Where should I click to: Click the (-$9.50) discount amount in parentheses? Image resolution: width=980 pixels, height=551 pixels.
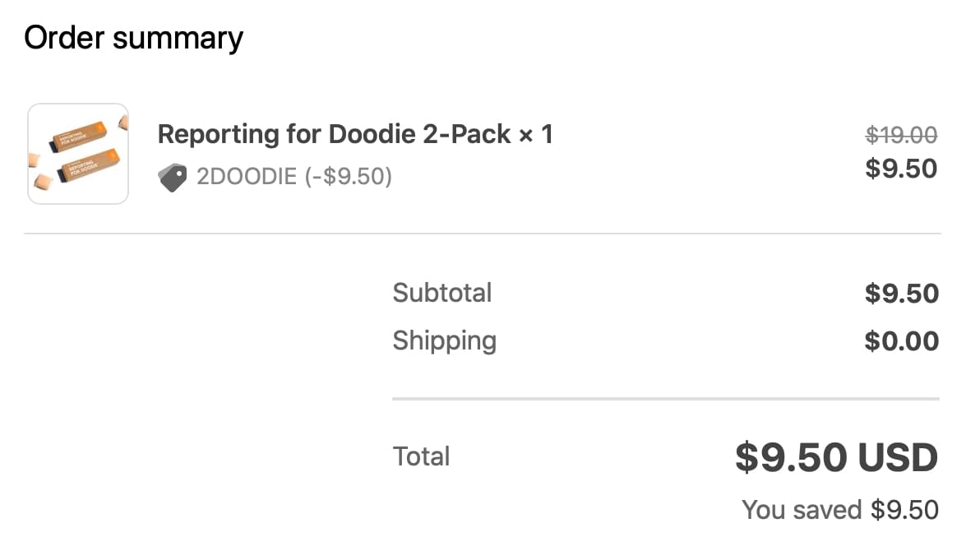point(348,177)
